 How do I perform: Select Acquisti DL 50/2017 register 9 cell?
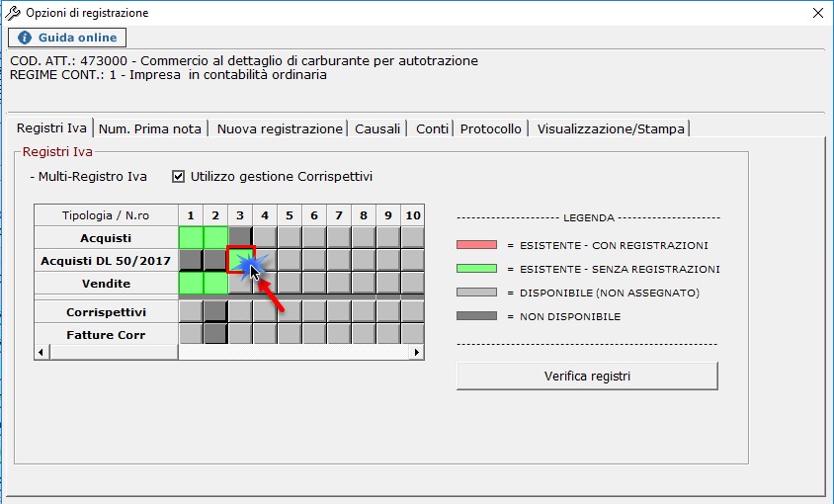click(x=388, y=260)
